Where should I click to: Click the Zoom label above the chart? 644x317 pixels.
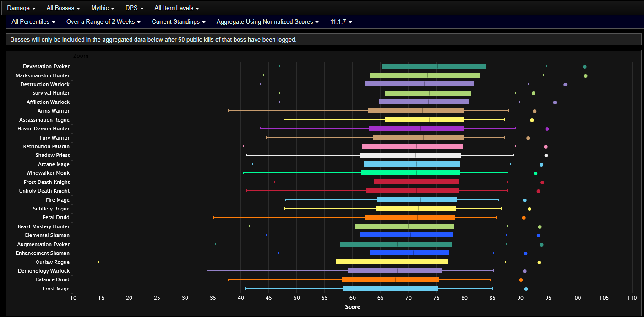pyautogui.click(x=81, y=56)
